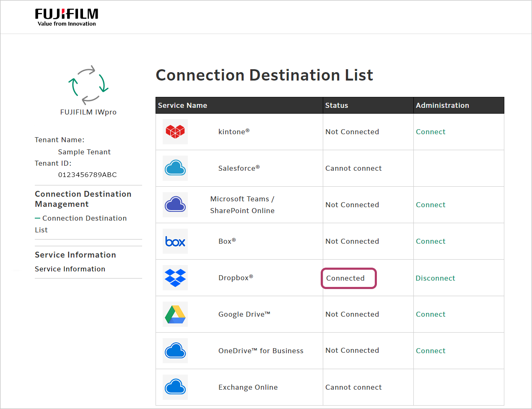This screenshot has width=532, height=409.
Task: Click the Box service icon
Action: [175, 241]
